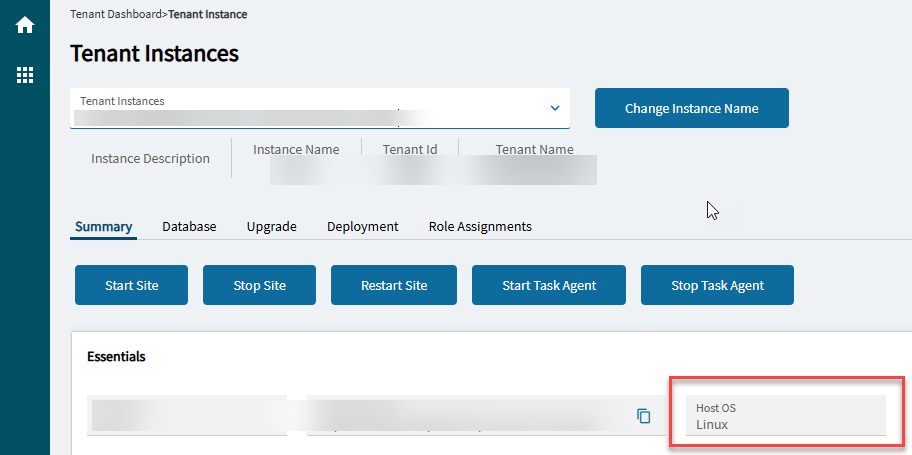Screen dimensions: 912x455
Task: Expand the Tenant Instances dropdown chevron
Action: (x=555, y=108)
